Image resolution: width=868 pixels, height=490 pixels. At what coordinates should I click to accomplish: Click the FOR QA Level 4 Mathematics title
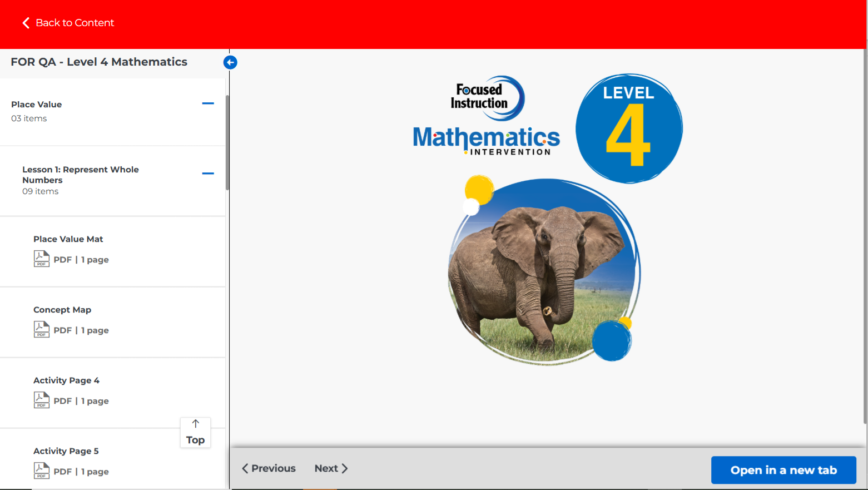click(x=99, y=62)
